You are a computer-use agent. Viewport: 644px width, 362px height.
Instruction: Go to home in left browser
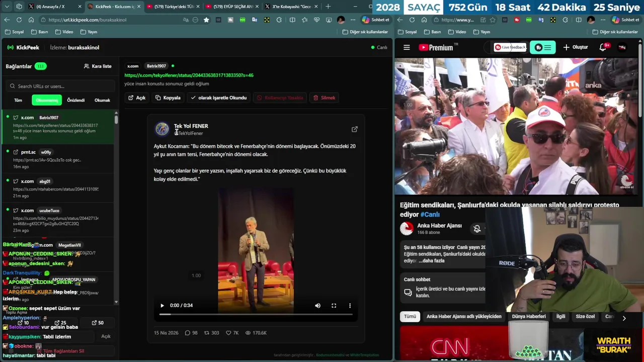(31, 20)
